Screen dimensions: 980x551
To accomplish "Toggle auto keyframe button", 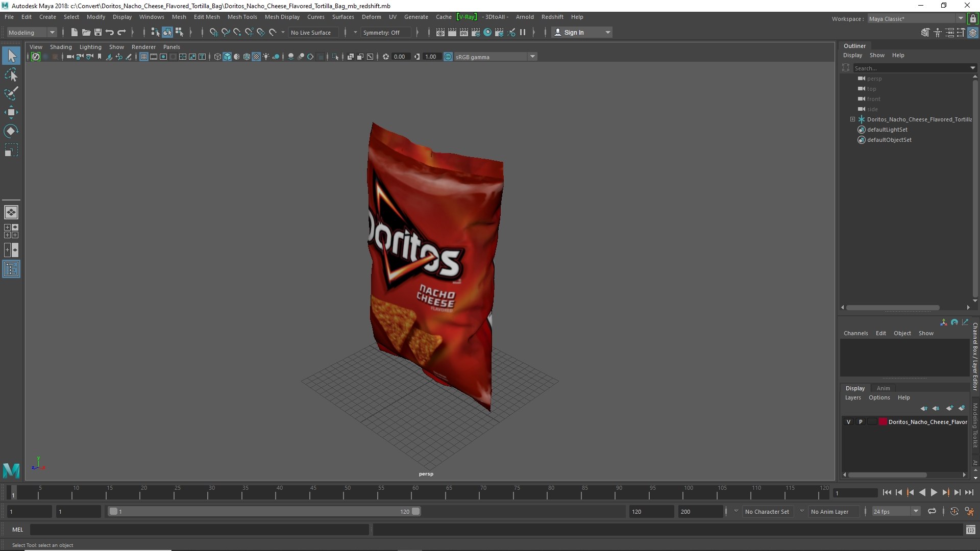I will (x=954, y=511).
